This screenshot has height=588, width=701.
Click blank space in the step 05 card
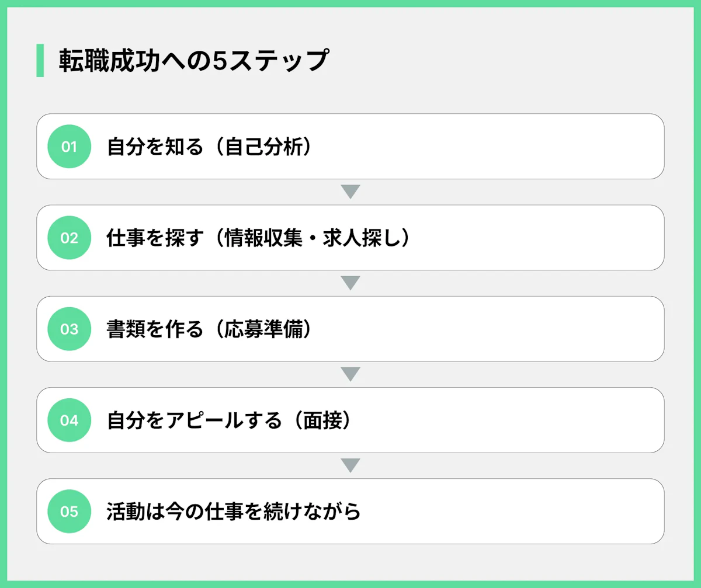(514, 512)
